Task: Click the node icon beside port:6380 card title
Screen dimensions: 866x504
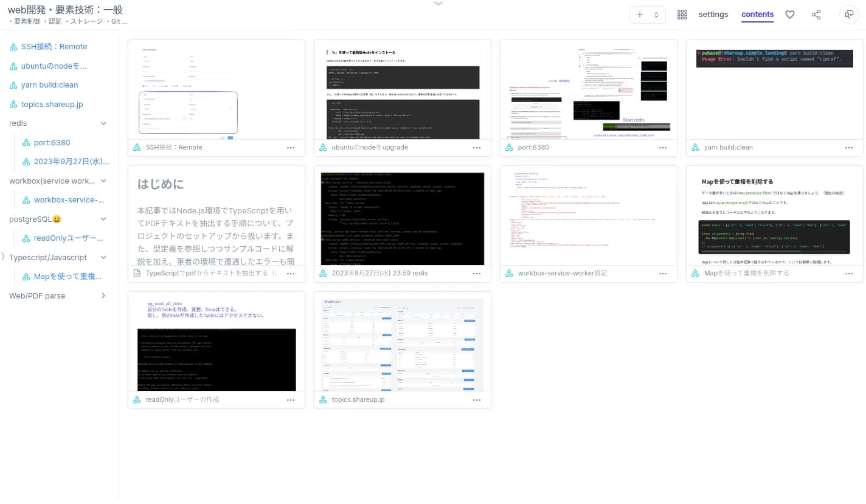Action: 509,148
